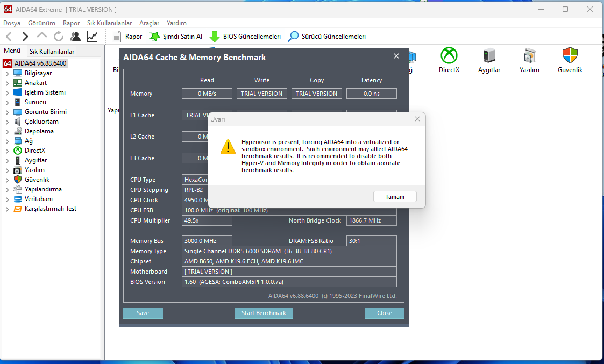604x364 pixels.
Task: Go back with the left arrow toolbar icon
Action: 9,37
